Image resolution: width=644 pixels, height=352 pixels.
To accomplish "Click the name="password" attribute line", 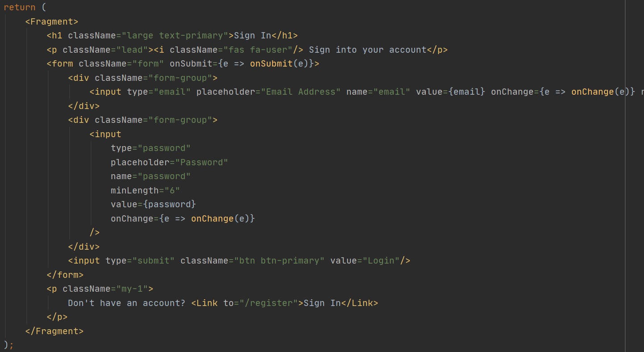I will pos(150,176).
